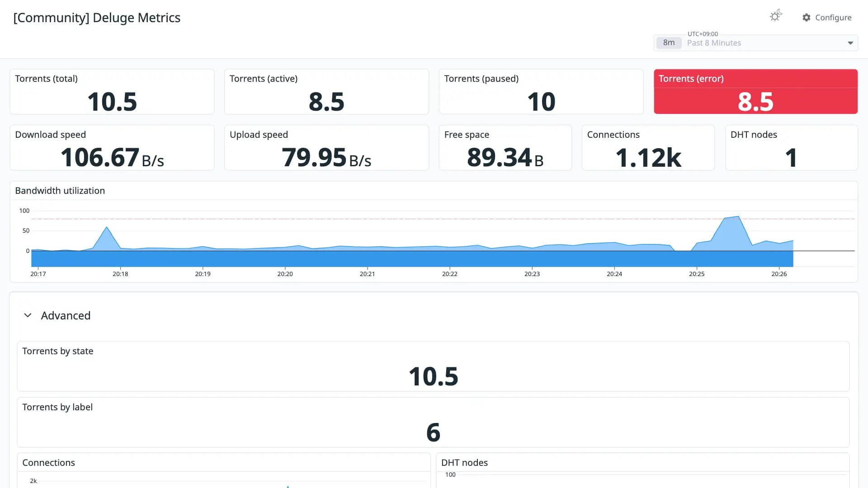Image resolution: width=868 pixels, height=488 pixels.
Task: Collapse the Advanced section chevron
Action: pos(28,315)
